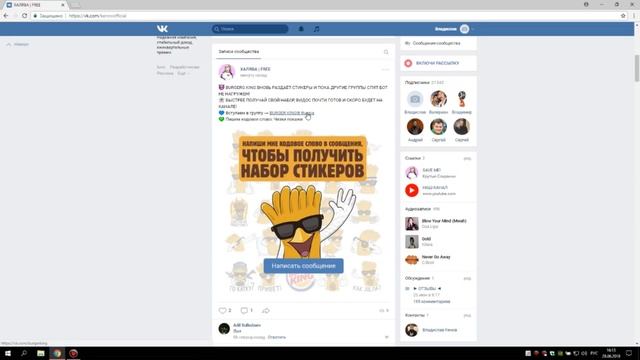Viewport: 640px width, 360px height.
Task: Select the 'Записи сообщества' tab
Action: point(239,52)
